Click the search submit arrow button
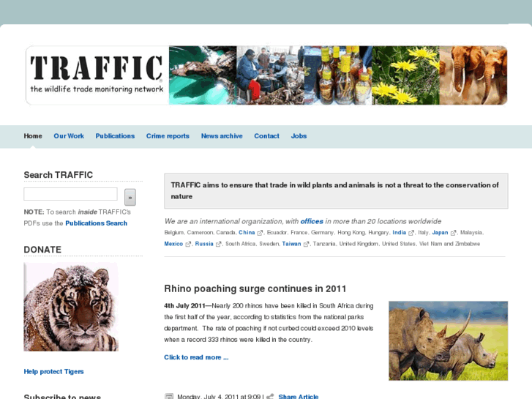 point(130,197)
